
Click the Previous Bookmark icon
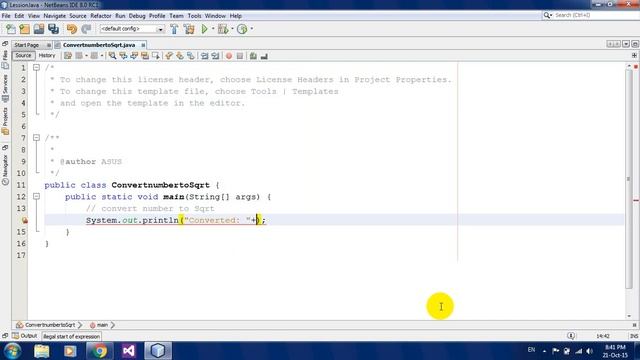point(169,56)
